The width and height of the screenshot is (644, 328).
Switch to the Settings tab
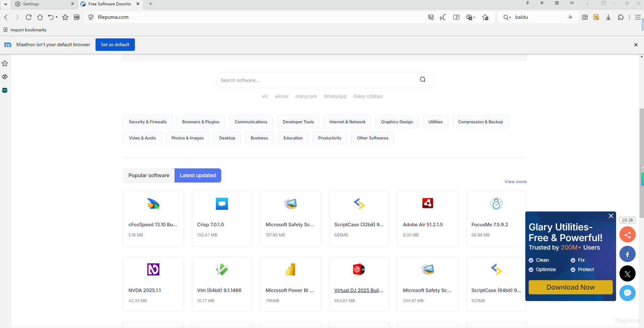point(44,4)
